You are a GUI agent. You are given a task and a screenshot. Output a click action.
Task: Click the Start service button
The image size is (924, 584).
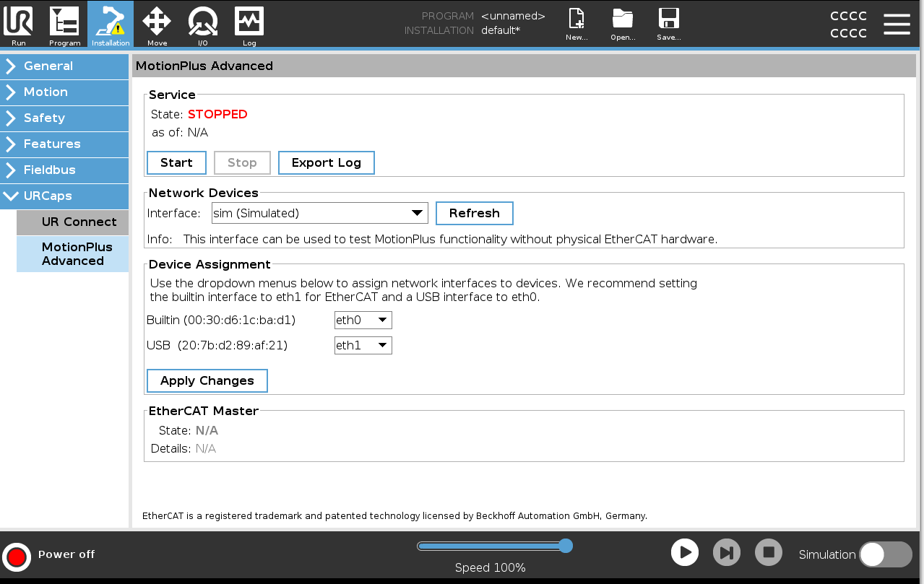[x=176, y=162]
